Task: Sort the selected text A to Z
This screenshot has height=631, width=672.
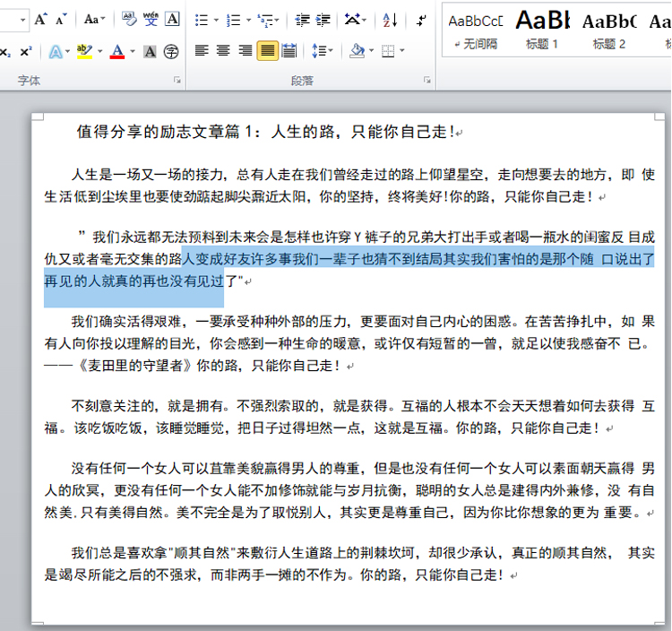Action: tap(390, 20)
